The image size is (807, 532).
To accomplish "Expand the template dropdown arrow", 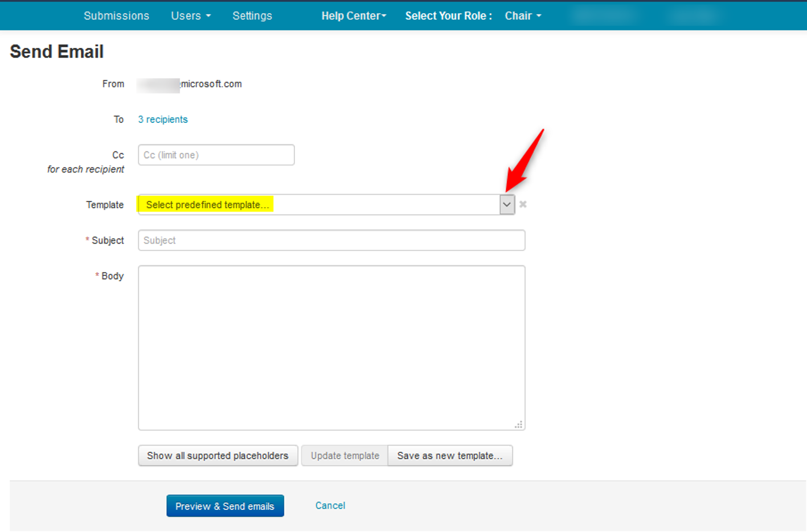I will click(x=507, y=205).
